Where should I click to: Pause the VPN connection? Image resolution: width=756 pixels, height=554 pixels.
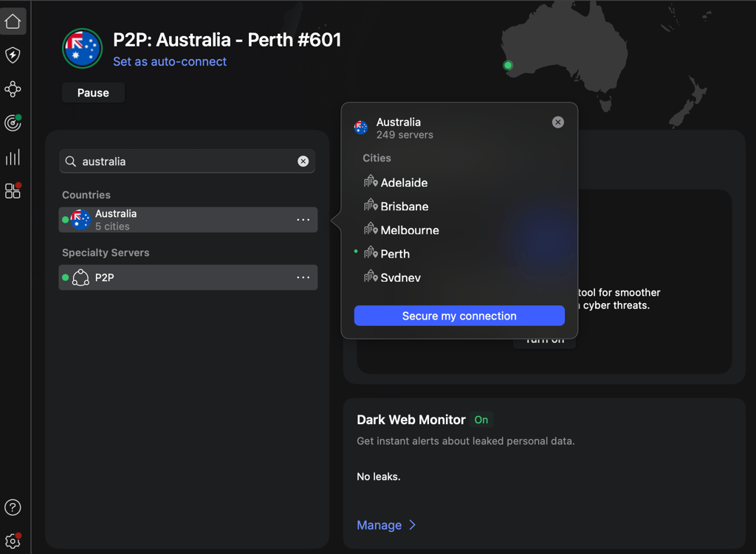coord(93,92)
